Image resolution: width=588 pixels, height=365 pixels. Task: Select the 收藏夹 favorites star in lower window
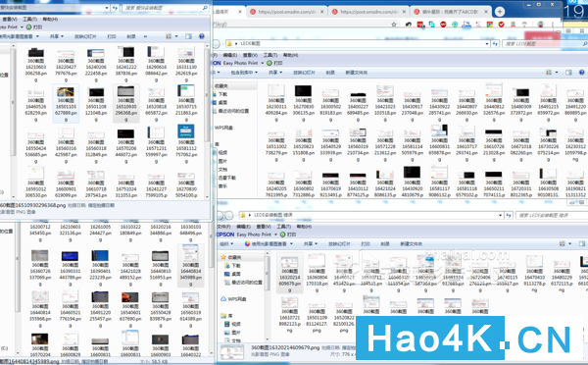223,257
